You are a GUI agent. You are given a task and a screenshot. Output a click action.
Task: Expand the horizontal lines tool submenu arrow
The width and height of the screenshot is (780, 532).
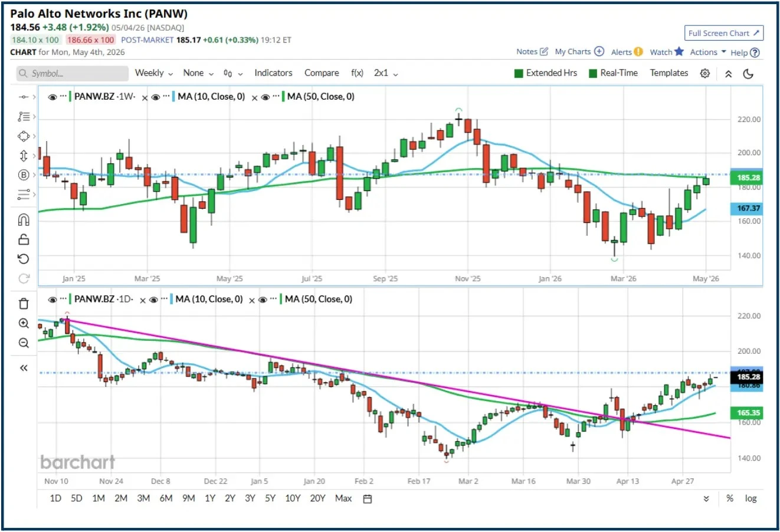click(x=34, y=194)
